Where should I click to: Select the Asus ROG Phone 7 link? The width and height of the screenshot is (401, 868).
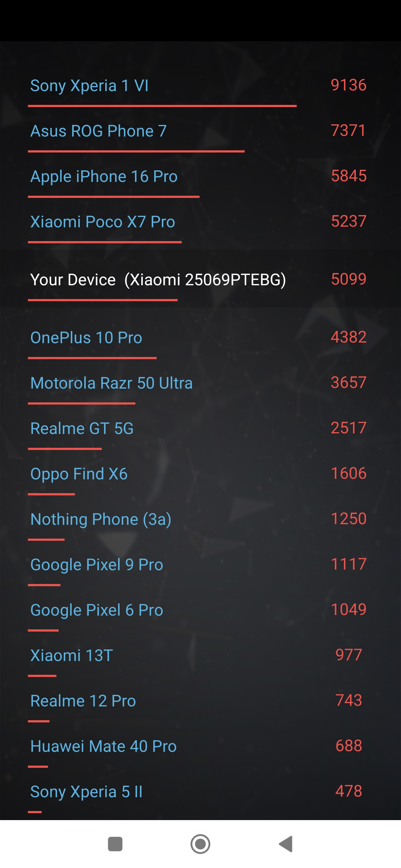pyautogui.click(x=98, y=131)
